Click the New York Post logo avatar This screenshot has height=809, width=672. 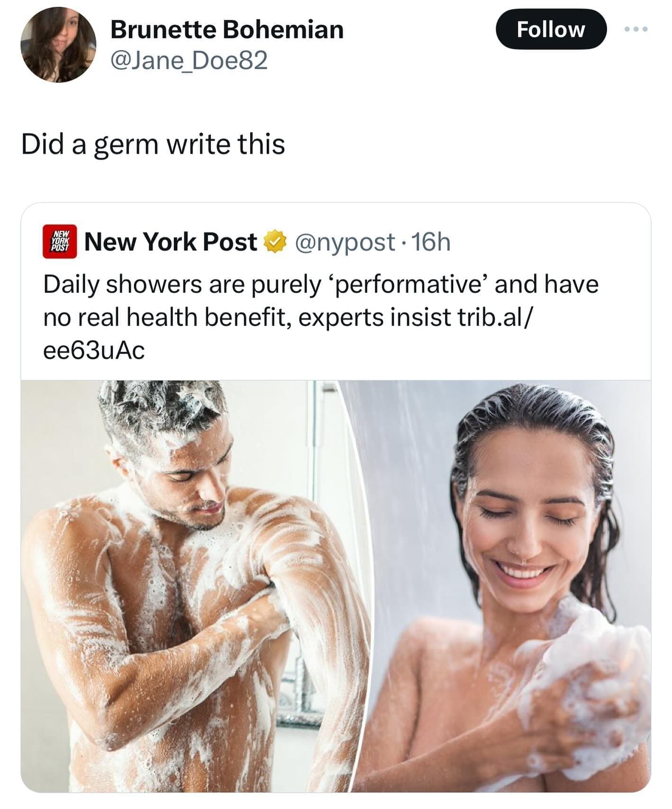pyautogui.click(x=60, y=241)
